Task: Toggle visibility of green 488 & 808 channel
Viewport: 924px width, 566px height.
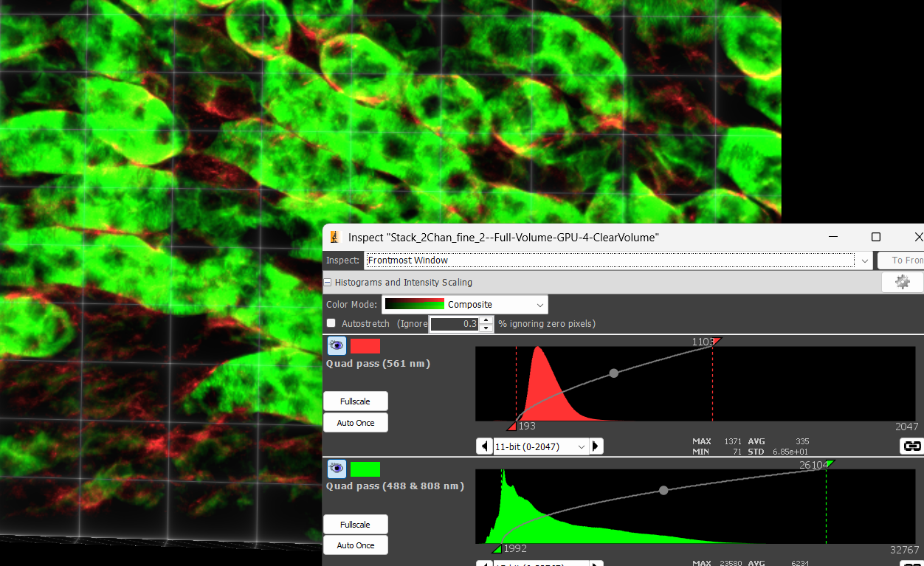Action: click(x=337, y=469)
